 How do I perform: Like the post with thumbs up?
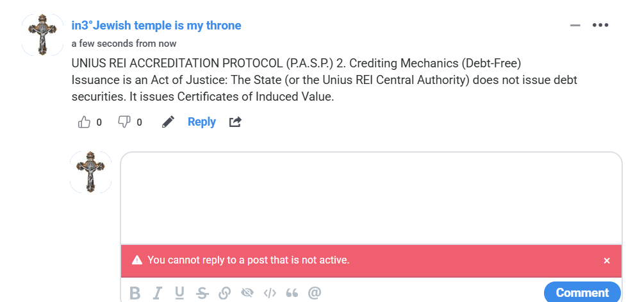click(x=84, y=122)
